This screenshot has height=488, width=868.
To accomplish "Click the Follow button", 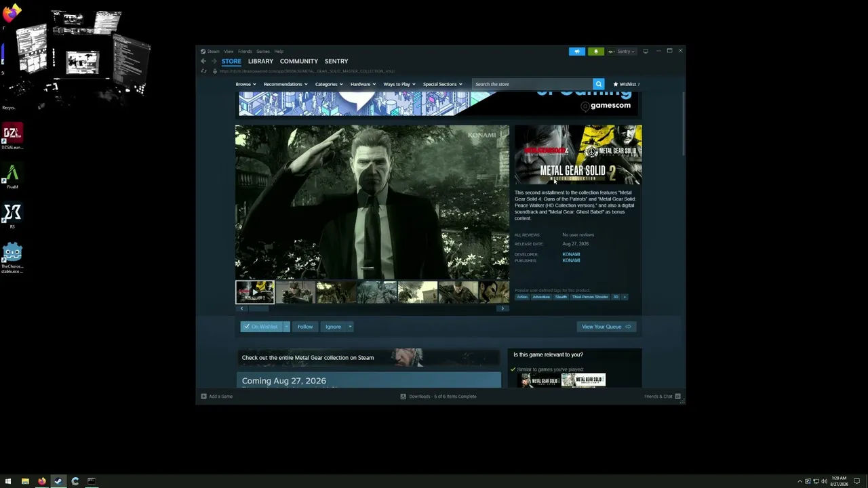I will click(x=305, y=327).
